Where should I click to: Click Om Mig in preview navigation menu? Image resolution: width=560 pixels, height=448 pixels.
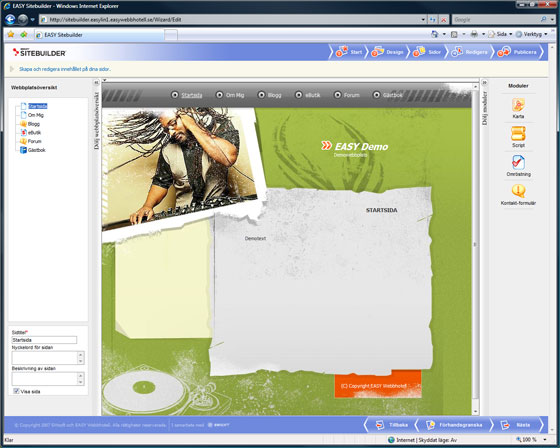point(235,95)
